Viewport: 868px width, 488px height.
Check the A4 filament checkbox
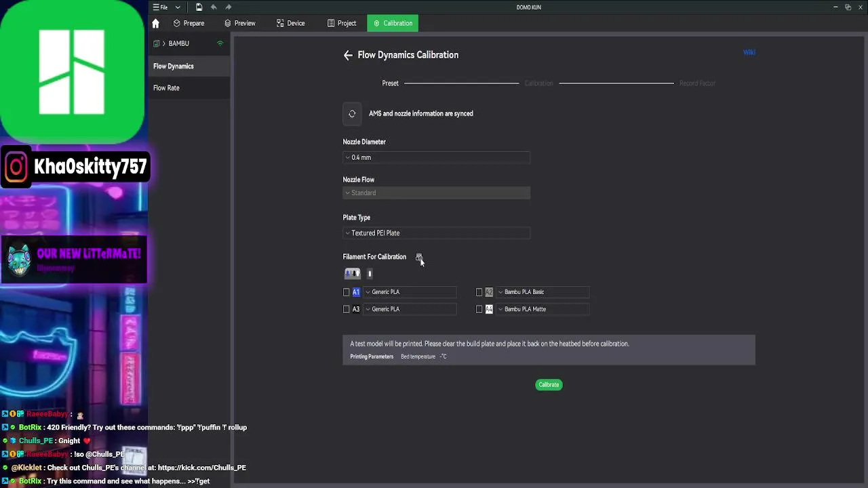(479, 309)
